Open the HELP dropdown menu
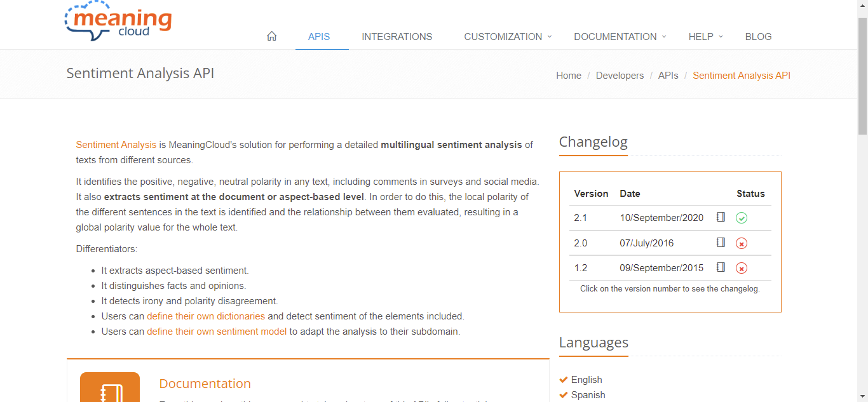This screenshot has width=868, height=402. (702, 36)
